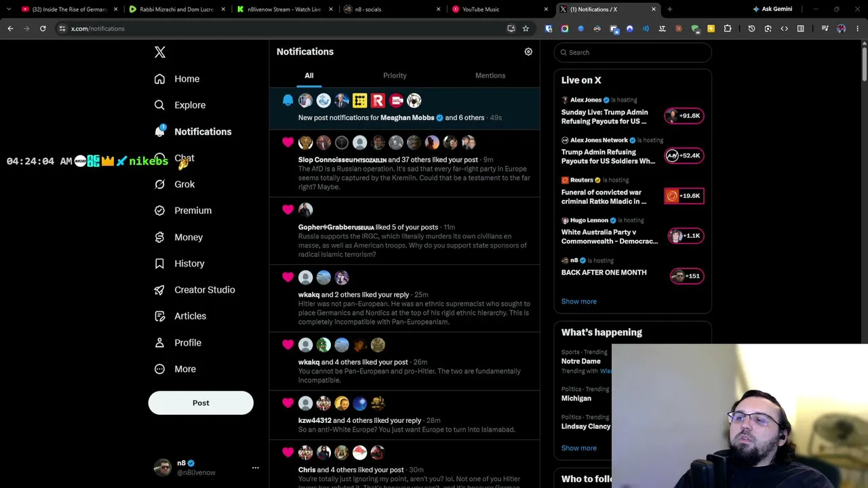
Task: Click the Search input field
Action: coord(633,52)
